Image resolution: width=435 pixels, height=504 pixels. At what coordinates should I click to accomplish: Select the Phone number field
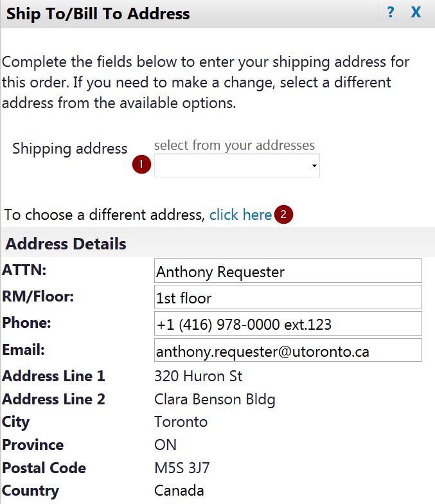[288, 325]
